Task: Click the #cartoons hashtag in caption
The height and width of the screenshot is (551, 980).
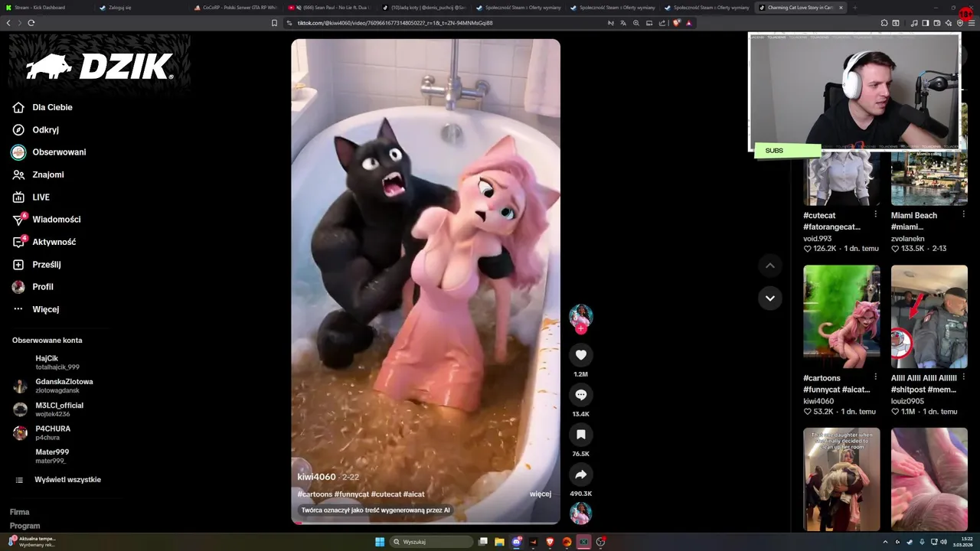Action: tap(315, 494)
